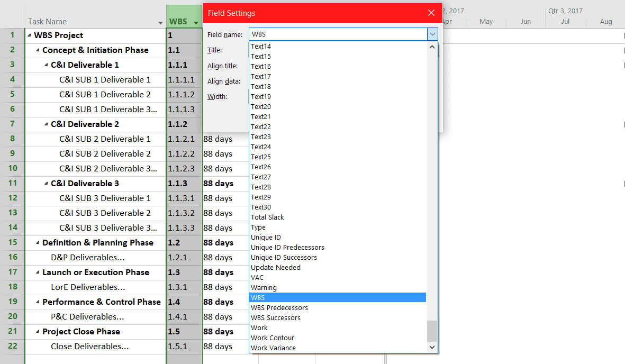
Task: Select Unique ID Successors field
Action: tap(338, 257)
